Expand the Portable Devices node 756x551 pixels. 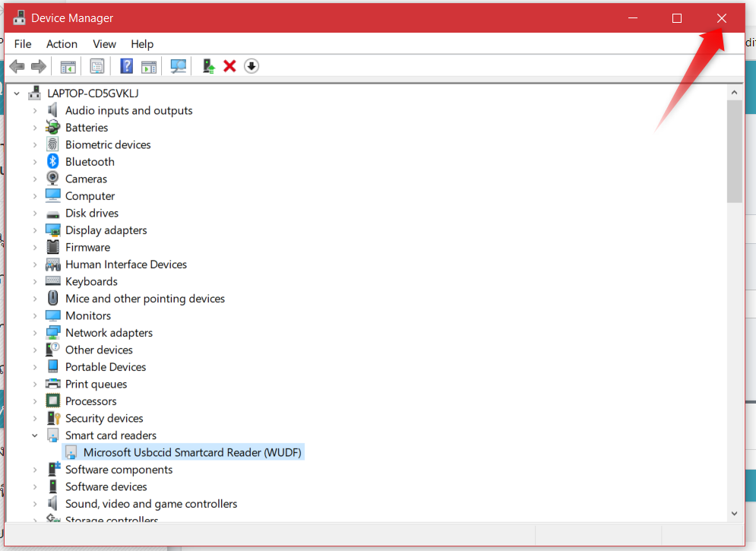tap(35, 367)
